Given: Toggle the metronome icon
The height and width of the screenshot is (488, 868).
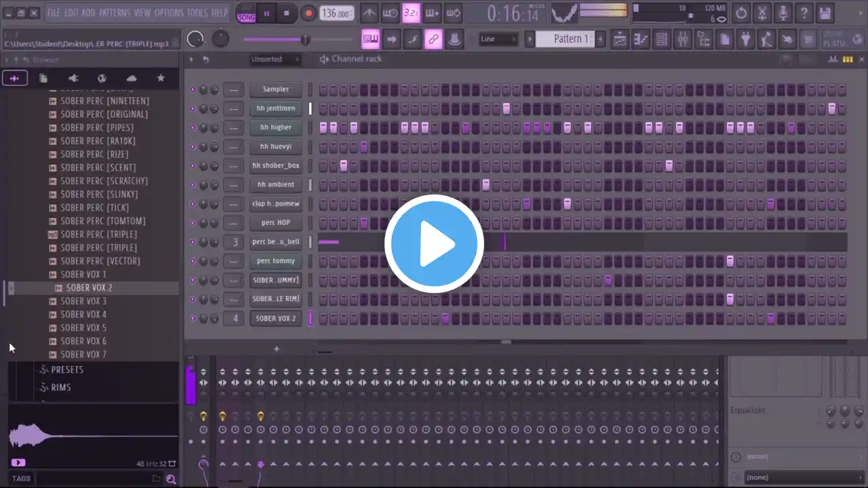Looking at the screenshot, I should (369, 13).
